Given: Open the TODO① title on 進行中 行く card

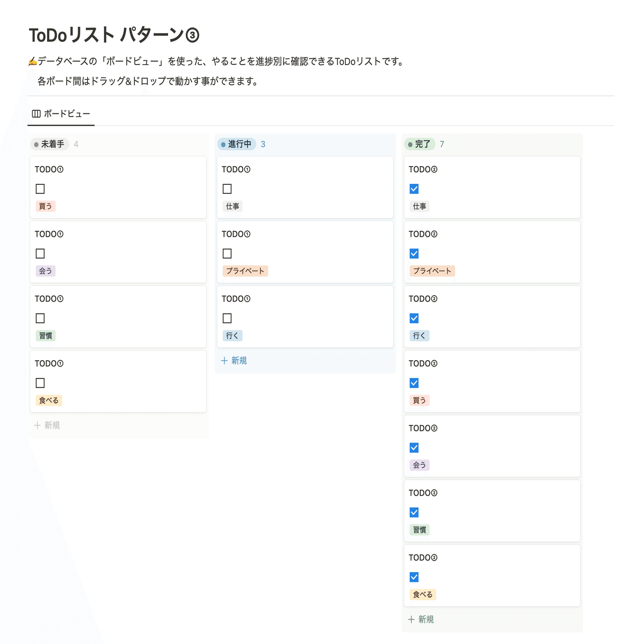Looking at the screenshot, I should coord(236,299).
